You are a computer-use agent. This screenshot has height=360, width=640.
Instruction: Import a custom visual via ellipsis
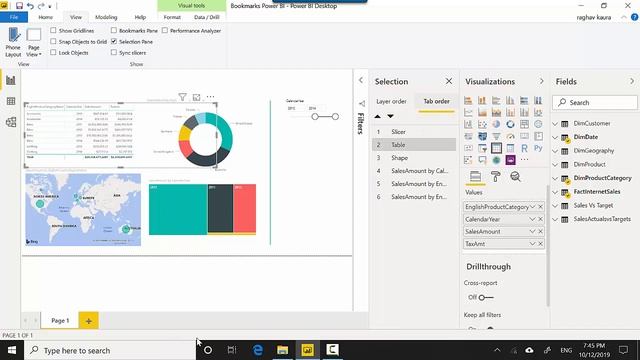[x=524, y=160]
